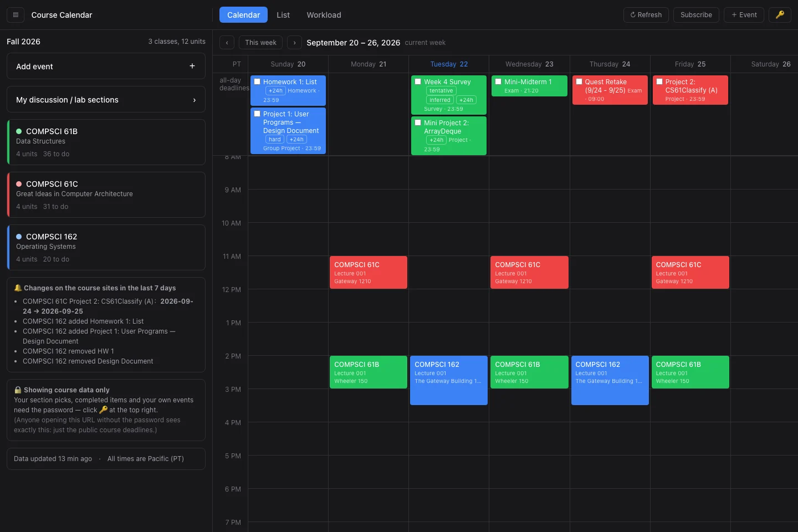
Task: Click the red COMPSCI 61C color dot
Action: coord(19,184)
